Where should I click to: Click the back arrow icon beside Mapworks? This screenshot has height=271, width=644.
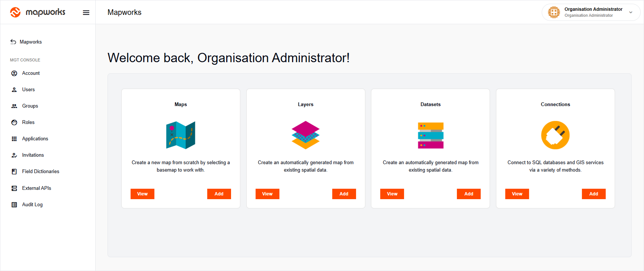pyautogui.click(x=13, y=42)
